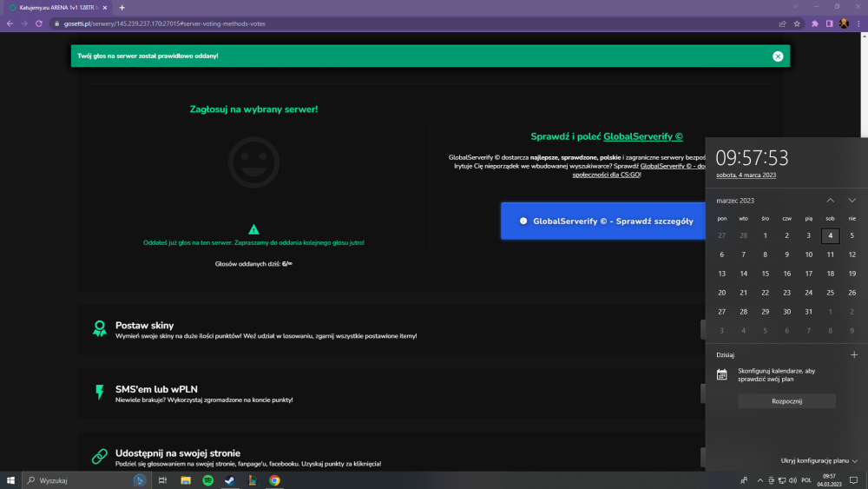Open Steam from the taskbar
The height and width of the screenshot is (489, 868).
(230, 480)
